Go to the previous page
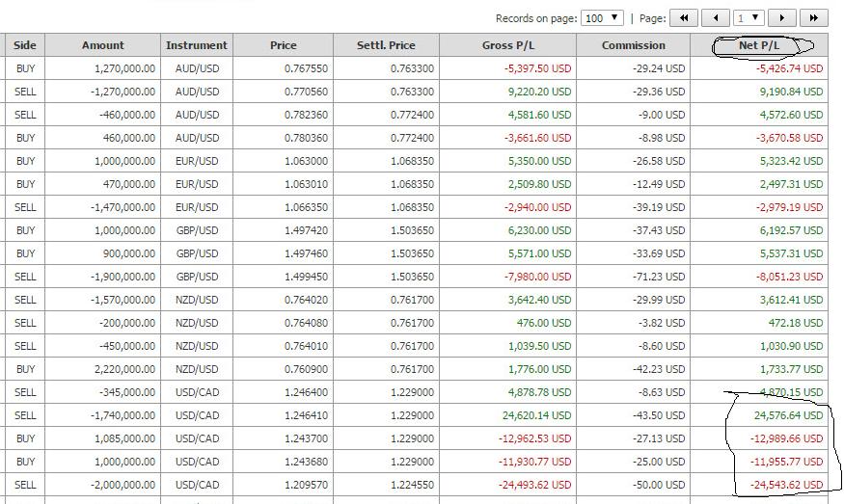This screenshot has height=504, width=844. tap(716, 17)
